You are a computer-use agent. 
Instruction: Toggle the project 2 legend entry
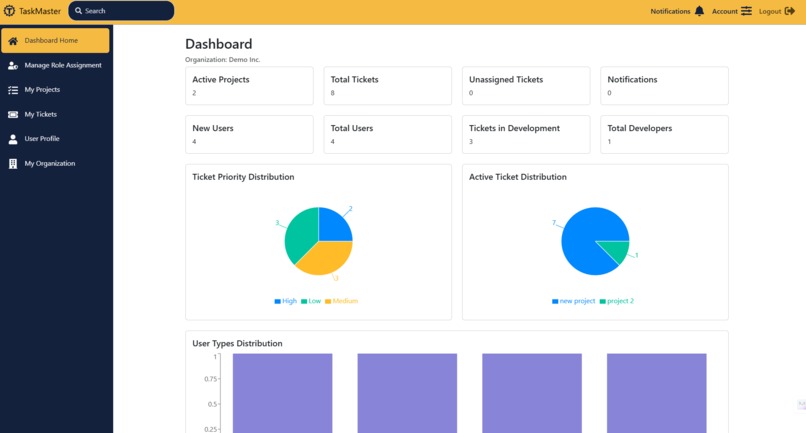pos(617,301)
